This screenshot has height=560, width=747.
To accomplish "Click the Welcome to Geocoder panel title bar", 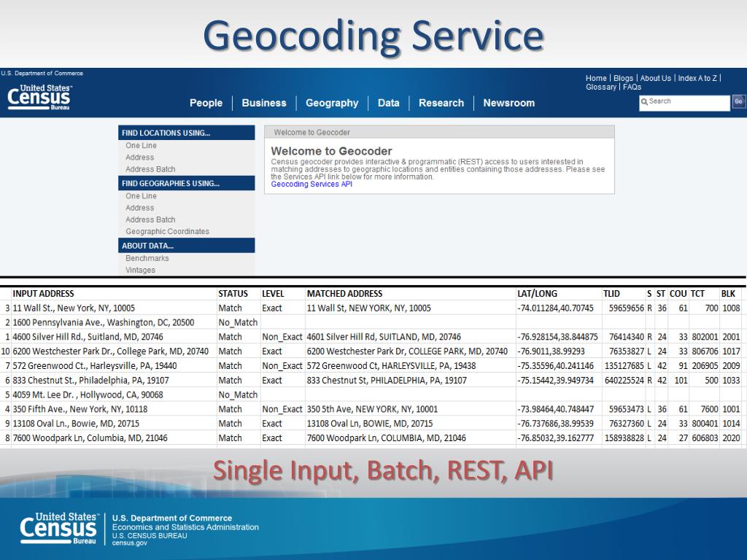I will tap(439, 133).
